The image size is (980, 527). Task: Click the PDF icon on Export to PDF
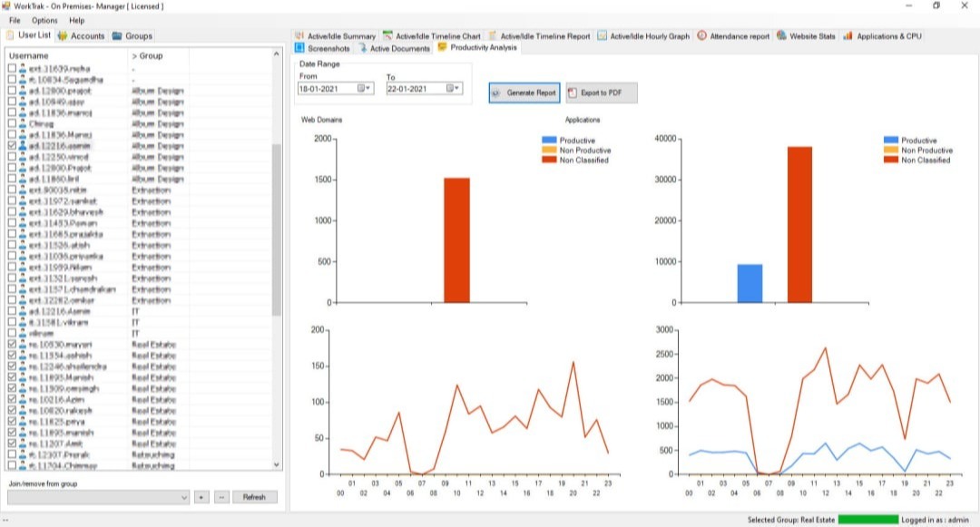pos(573,93)
